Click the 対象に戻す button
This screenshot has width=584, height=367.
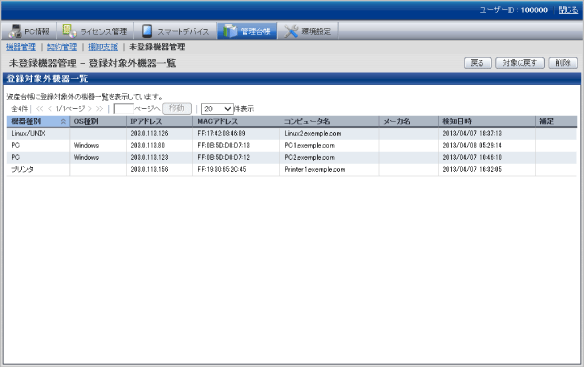[520, 63]
